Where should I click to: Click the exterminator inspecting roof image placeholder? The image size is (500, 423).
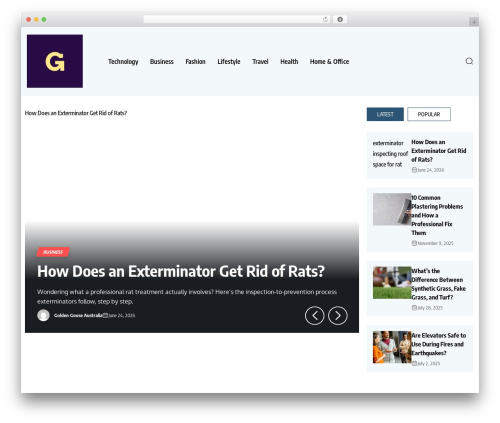390,154
